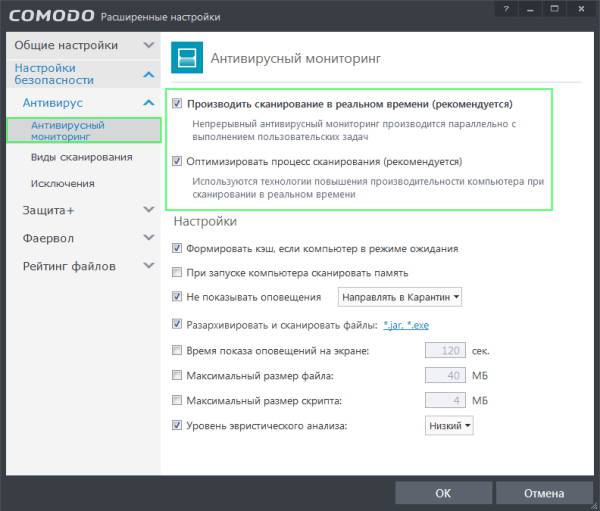Enable alert display time checkbox
Screen dimensions: 600x511
177,350
